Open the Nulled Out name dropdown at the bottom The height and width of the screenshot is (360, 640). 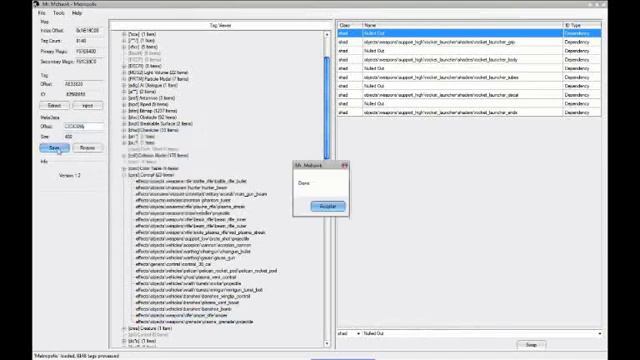click(x=600, y=334)
